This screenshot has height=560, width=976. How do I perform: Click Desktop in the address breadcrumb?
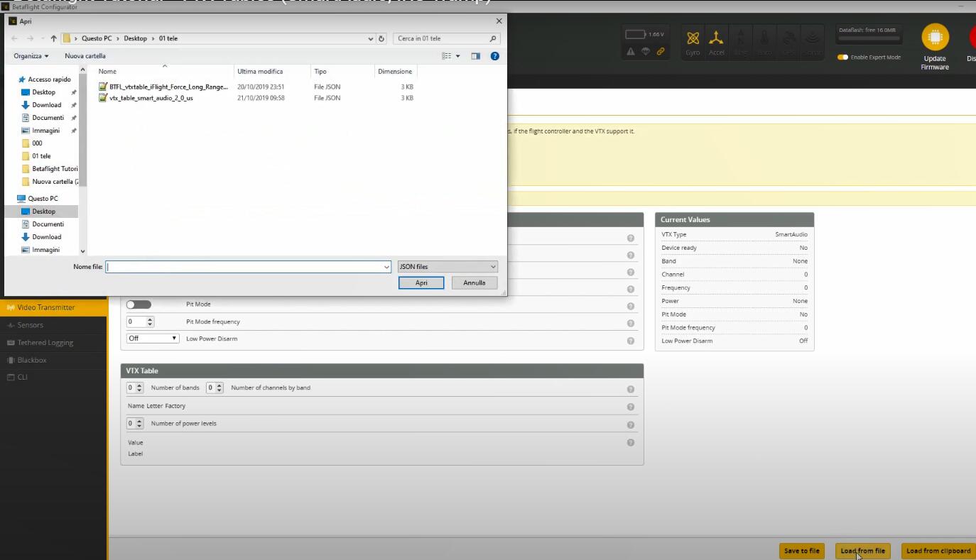pyautogui.click(x=135, y=38)
